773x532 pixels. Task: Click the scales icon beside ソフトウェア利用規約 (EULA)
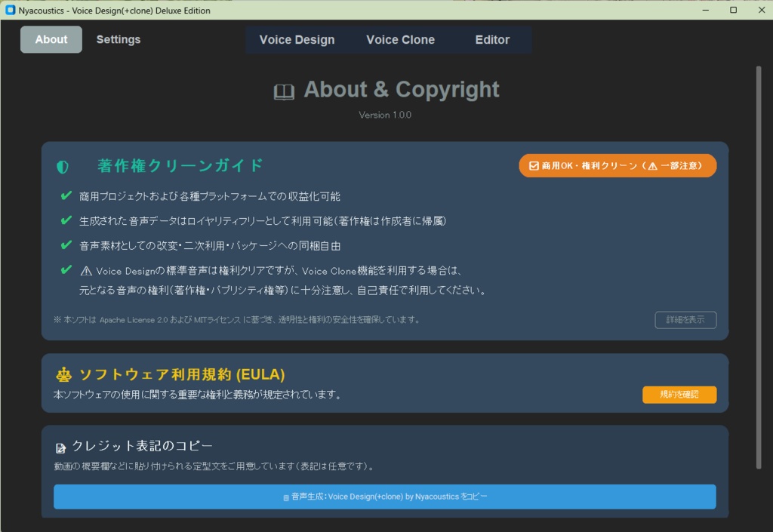(x=63, y=373)
